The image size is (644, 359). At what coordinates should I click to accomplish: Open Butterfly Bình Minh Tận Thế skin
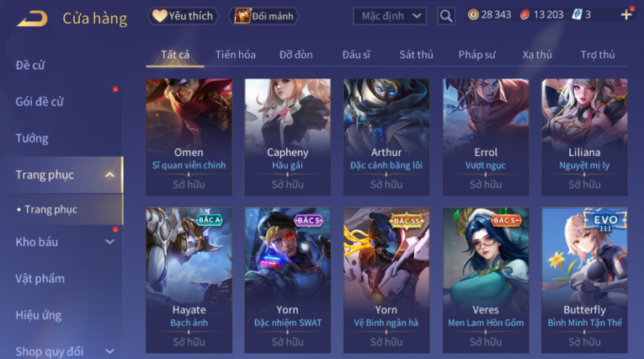coord(584,281)
